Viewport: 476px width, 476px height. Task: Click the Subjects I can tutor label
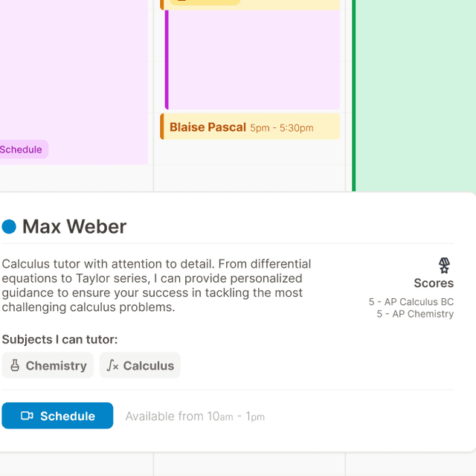pos(59,339)
